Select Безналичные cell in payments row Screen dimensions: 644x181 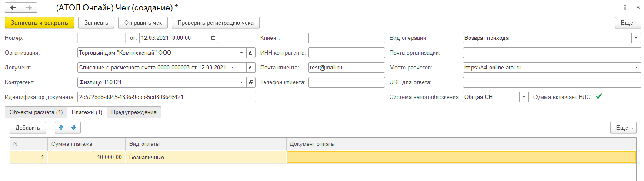pyautogui.click(x=206, y=157)
